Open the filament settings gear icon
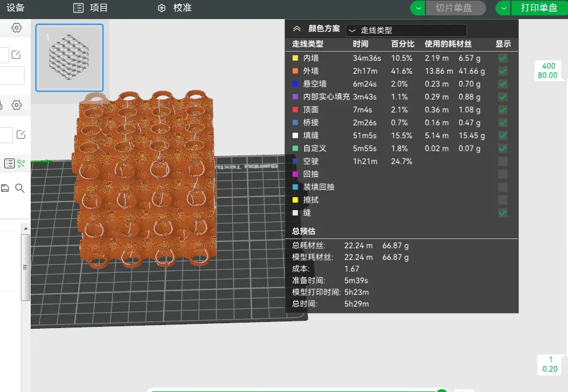568x392 pixels. point(17,105)
